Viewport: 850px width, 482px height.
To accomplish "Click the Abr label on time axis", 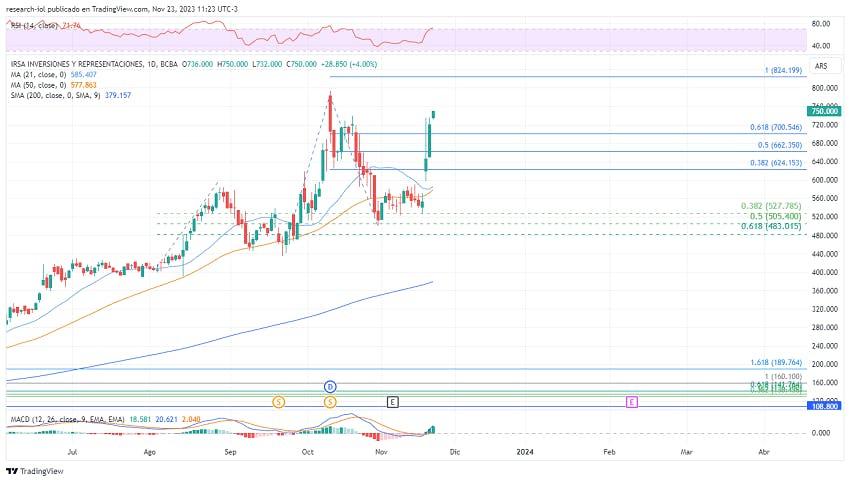I will [764, 452].
